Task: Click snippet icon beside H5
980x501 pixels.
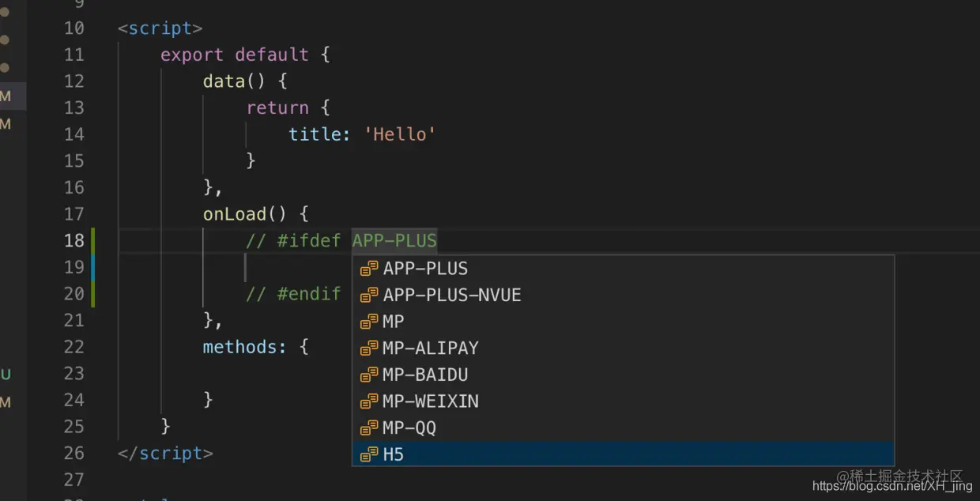Action: pos(369,455)
